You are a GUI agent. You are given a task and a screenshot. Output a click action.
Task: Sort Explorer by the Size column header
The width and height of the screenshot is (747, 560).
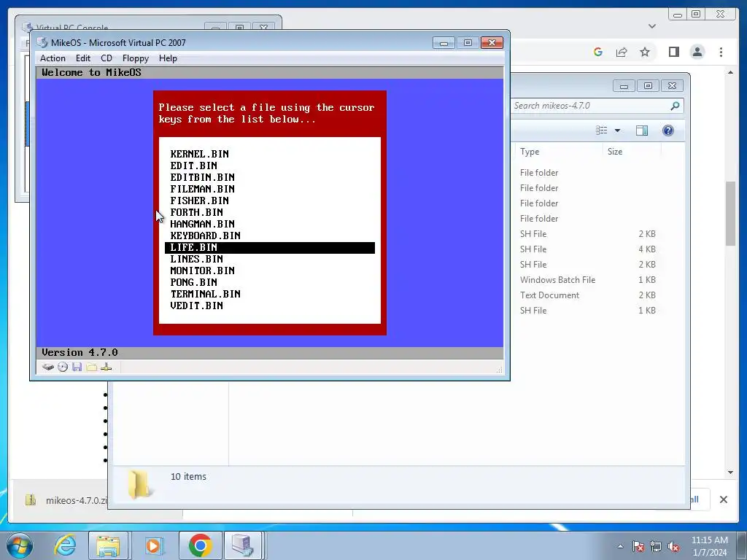pyautogui.click(x=614, y=152)
